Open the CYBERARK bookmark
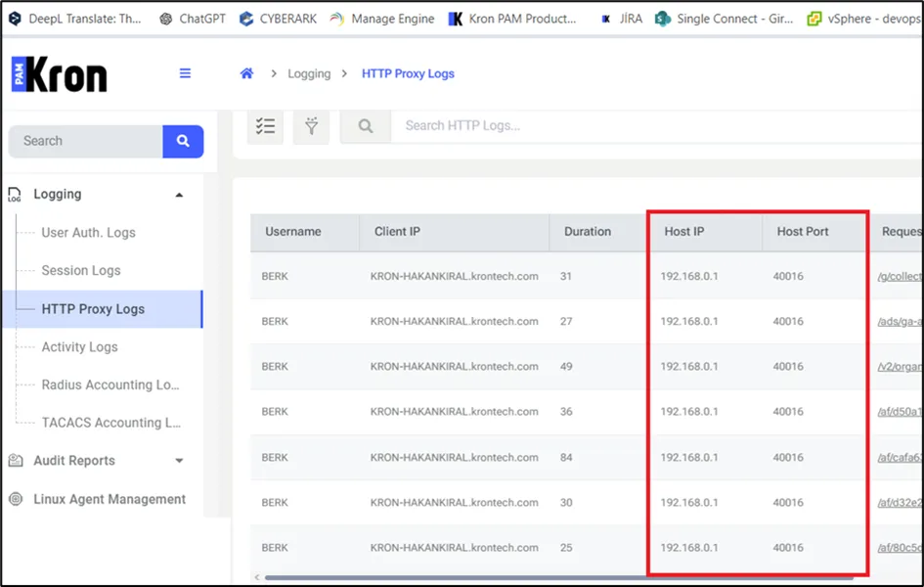Screen dimensions: 924x587 [x=278, y=19]
